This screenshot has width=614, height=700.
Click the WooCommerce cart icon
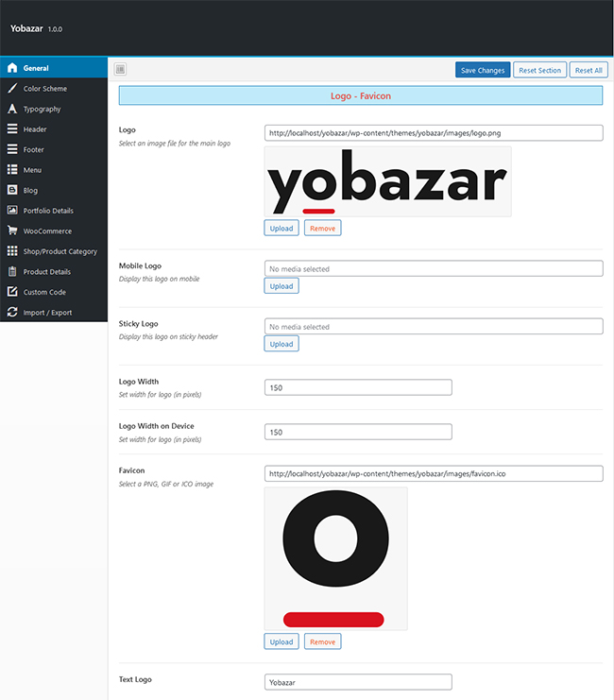coord(12,230)
